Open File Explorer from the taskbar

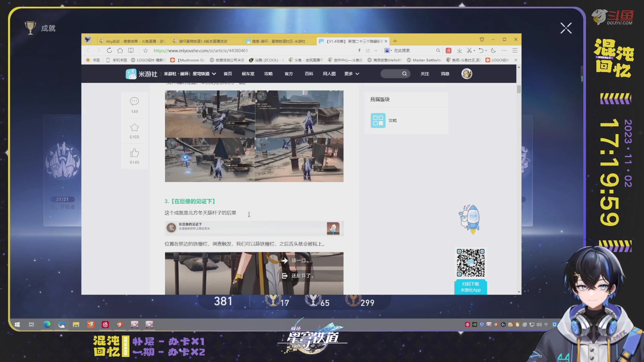coord(76,324)
